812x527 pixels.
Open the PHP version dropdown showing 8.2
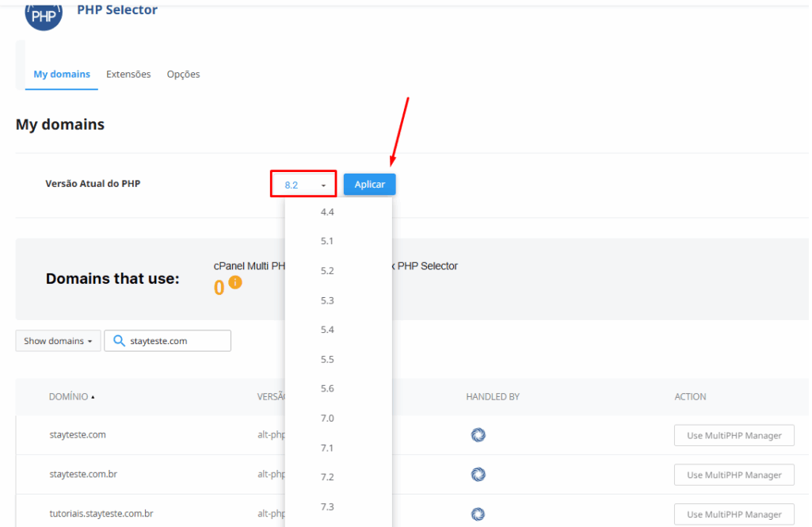point(303,185)
